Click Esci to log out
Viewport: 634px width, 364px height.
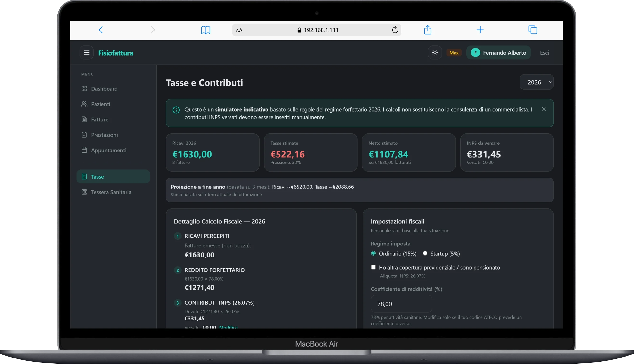click(x=544, y=53)
